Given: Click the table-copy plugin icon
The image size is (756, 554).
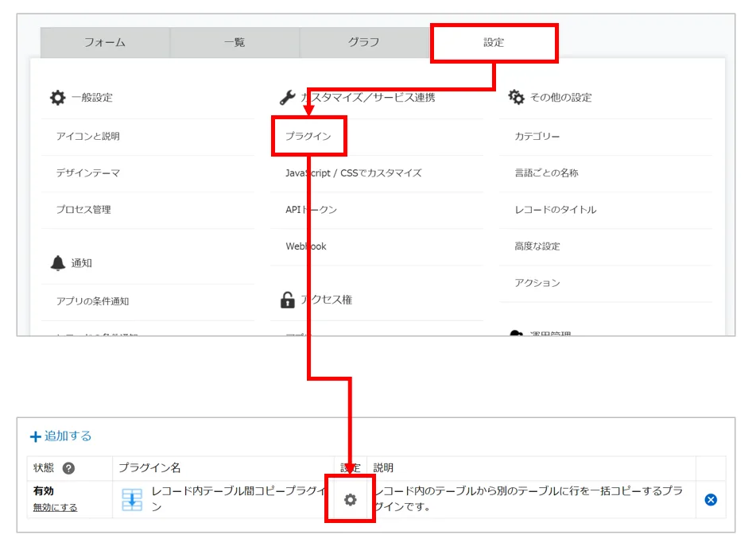Looking at the screenshot, I should pos(132,499).
